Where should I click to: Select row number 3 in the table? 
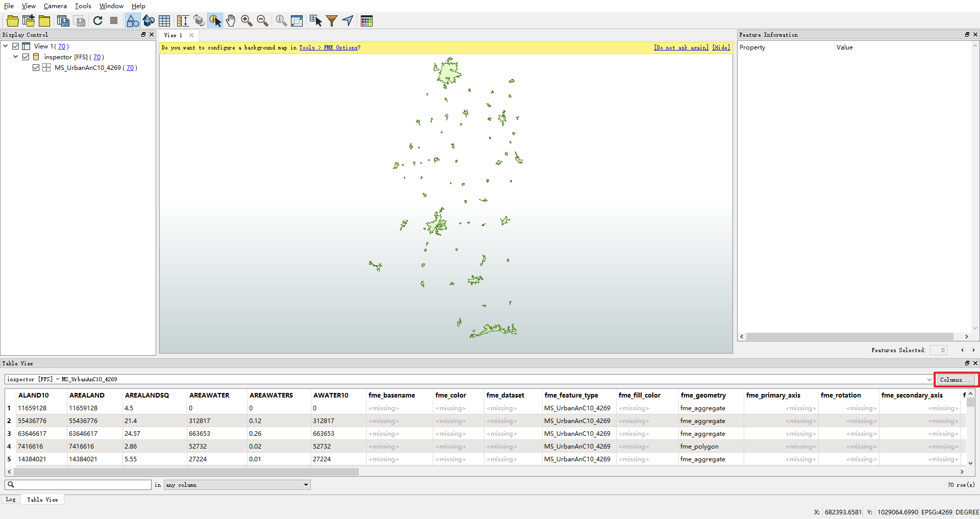[9, 434]
